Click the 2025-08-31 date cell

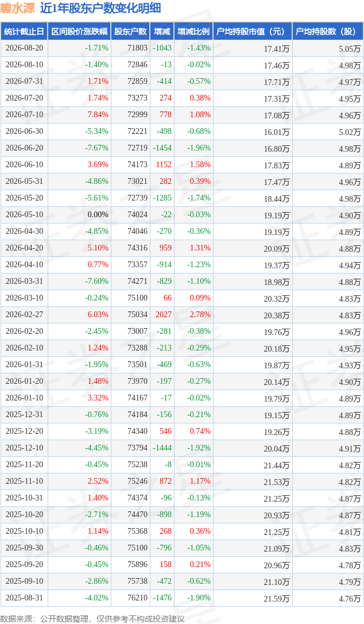[24, 598]
